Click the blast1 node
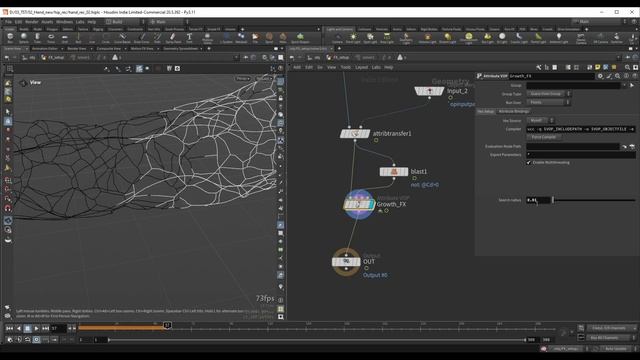 [394, 171]
